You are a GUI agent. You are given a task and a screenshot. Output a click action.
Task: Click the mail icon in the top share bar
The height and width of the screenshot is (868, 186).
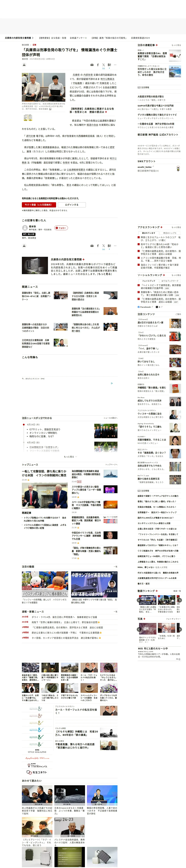tap(92, 65)
